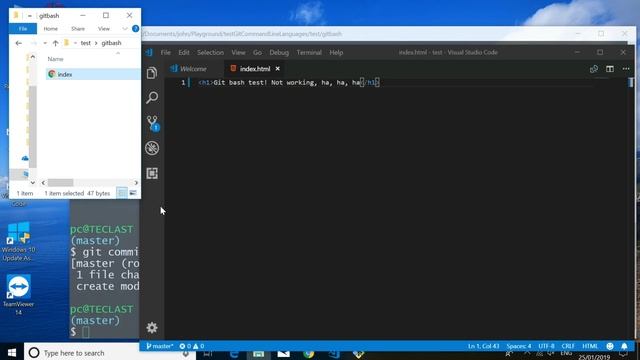
Task: Click the VS Code editor minimap scrollbar
Action: click(x=631, y=82)
